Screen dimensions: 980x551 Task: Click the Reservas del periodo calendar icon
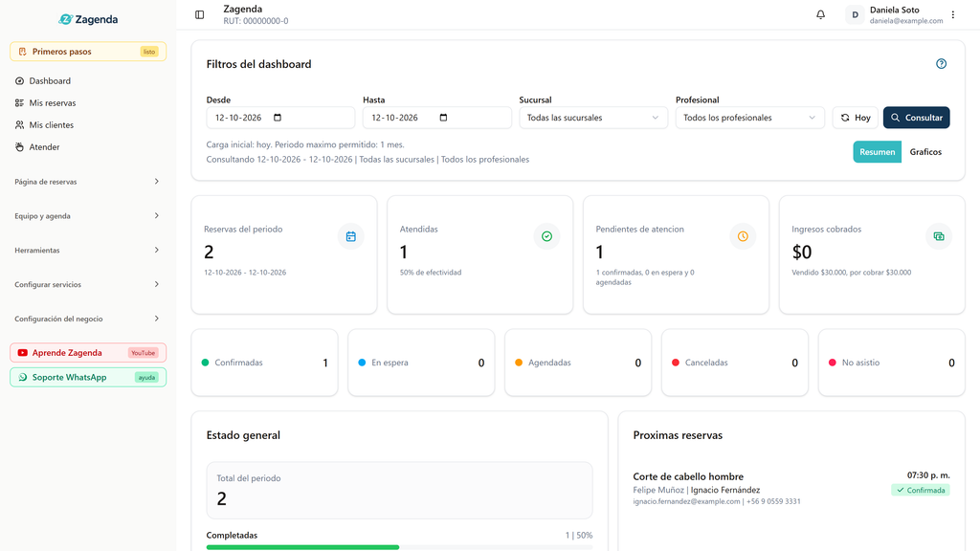pos(350,236)
